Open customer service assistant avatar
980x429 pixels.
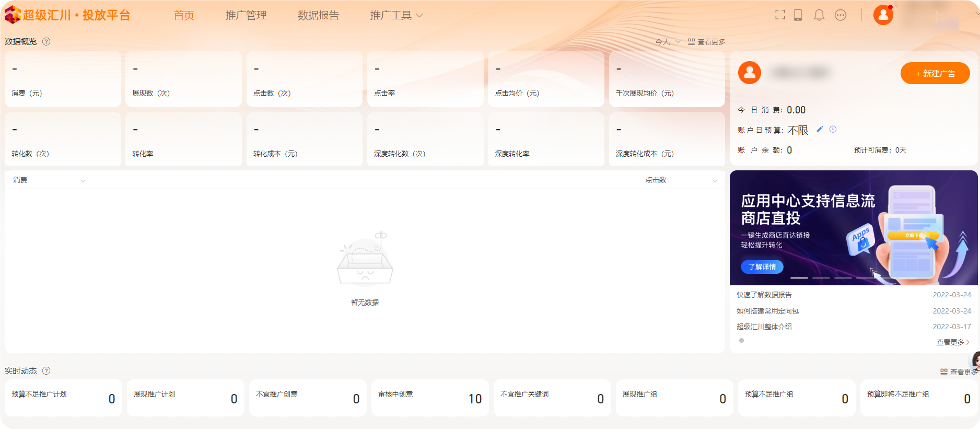pyautogui.click(x=975, y=361)
